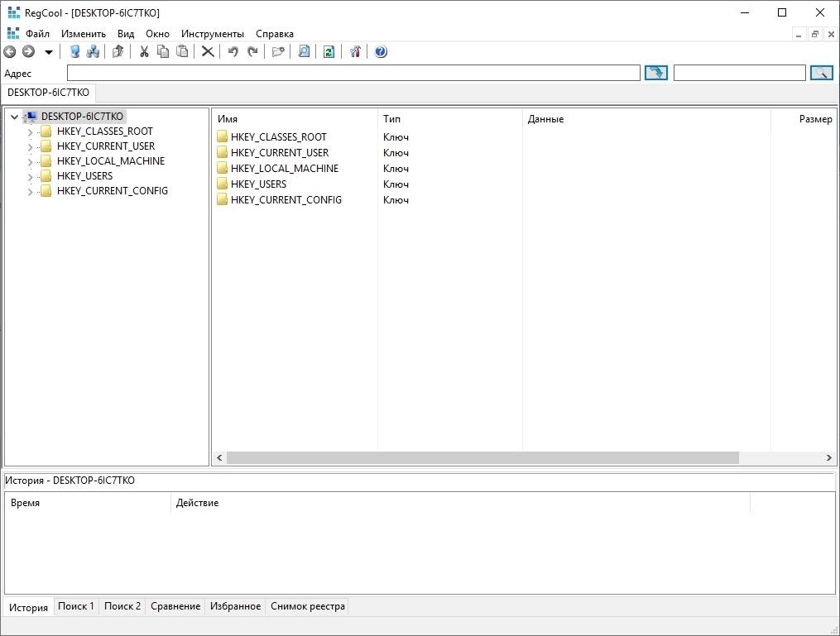Click the Forward navigation arrow icon

coord(28,52)
